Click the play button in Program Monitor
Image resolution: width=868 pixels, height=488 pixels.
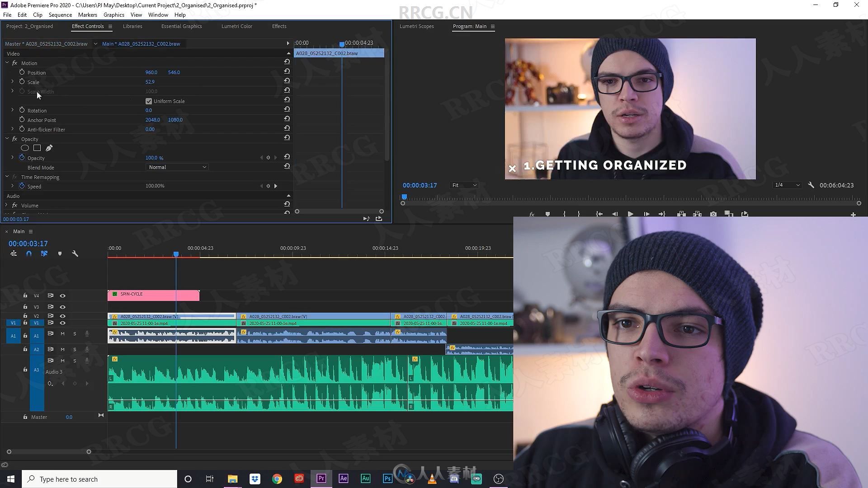[x=630, y=214]
